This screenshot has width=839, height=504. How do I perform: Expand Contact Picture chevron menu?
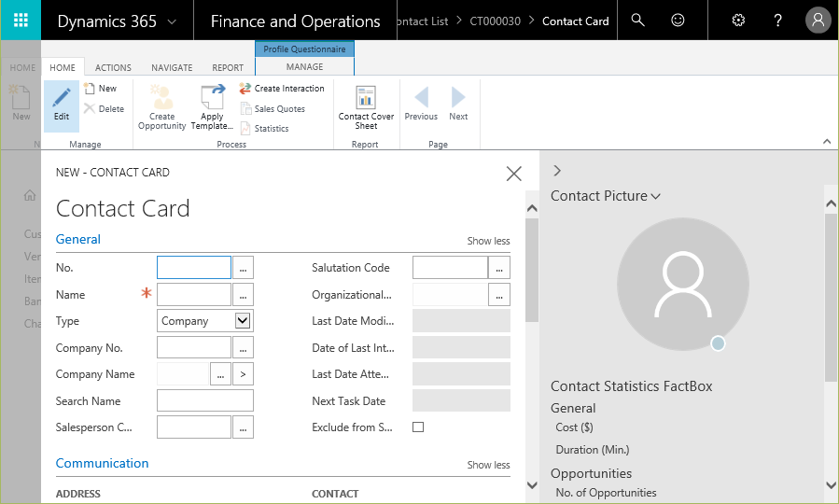[655, 196]
